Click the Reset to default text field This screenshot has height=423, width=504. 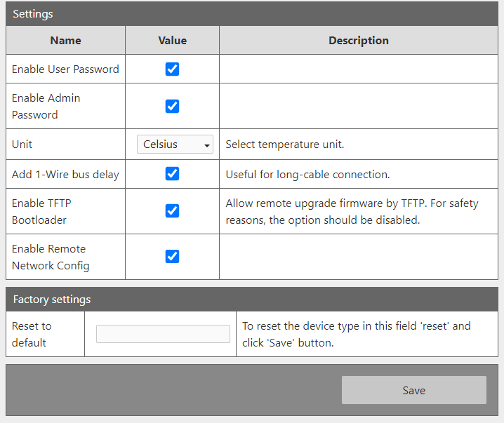pos(163,334)
